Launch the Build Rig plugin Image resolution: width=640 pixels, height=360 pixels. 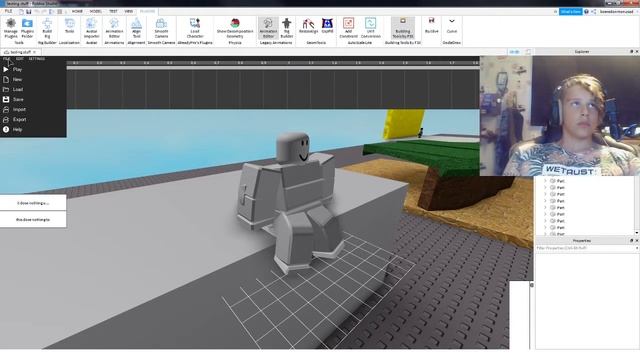pyautogui.click(x=47, y=28)
